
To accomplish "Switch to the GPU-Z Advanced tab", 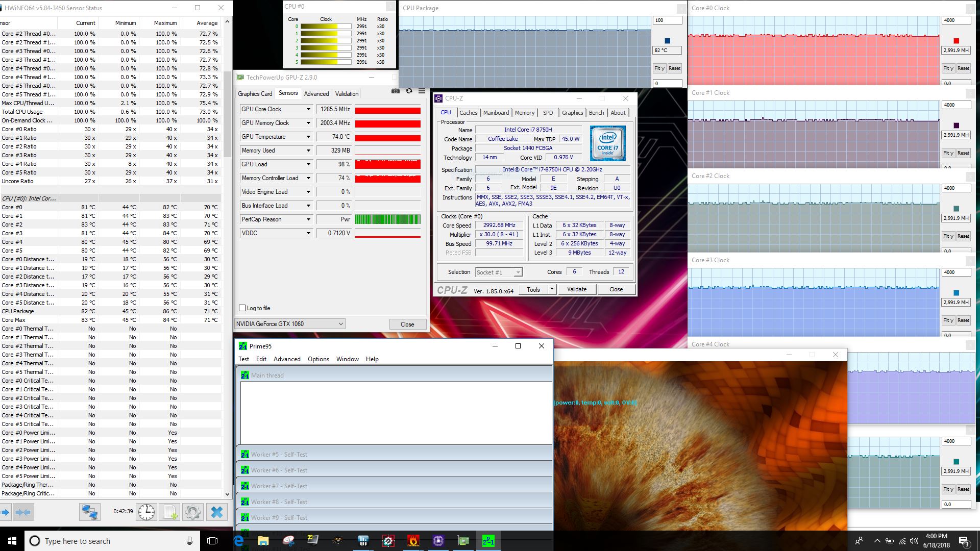I will [316, 94].
